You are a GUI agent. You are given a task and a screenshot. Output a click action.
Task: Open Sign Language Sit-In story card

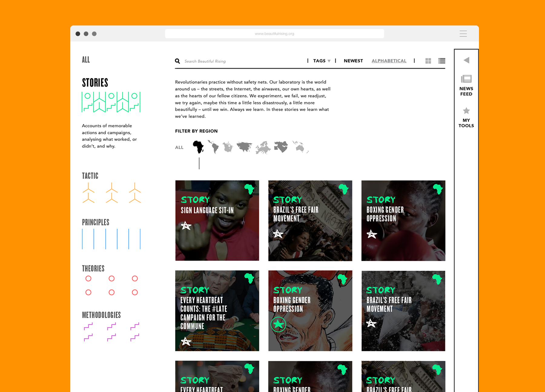click(x=217, y=220)
